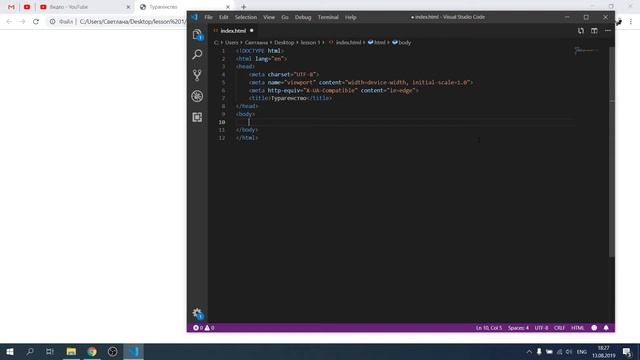
Task: Click the Users breadcrumb segment
Action: pos(231,42)
